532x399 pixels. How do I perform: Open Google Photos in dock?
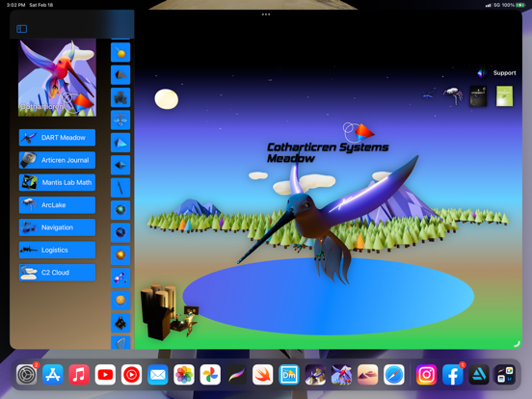(210, 375)
